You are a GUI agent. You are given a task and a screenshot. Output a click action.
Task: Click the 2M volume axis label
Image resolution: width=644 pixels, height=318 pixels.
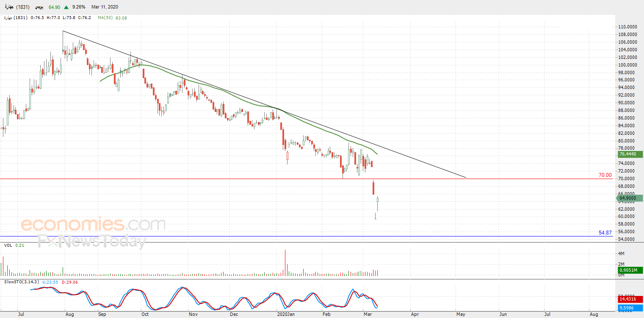pyautogui.click(x=622, y=264)
